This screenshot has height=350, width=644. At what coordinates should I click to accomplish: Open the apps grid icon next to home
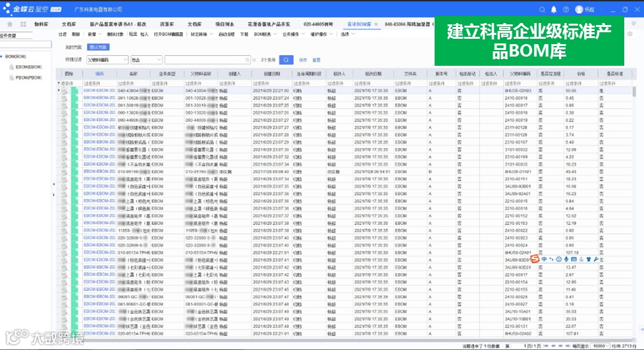tap(23, 24)
